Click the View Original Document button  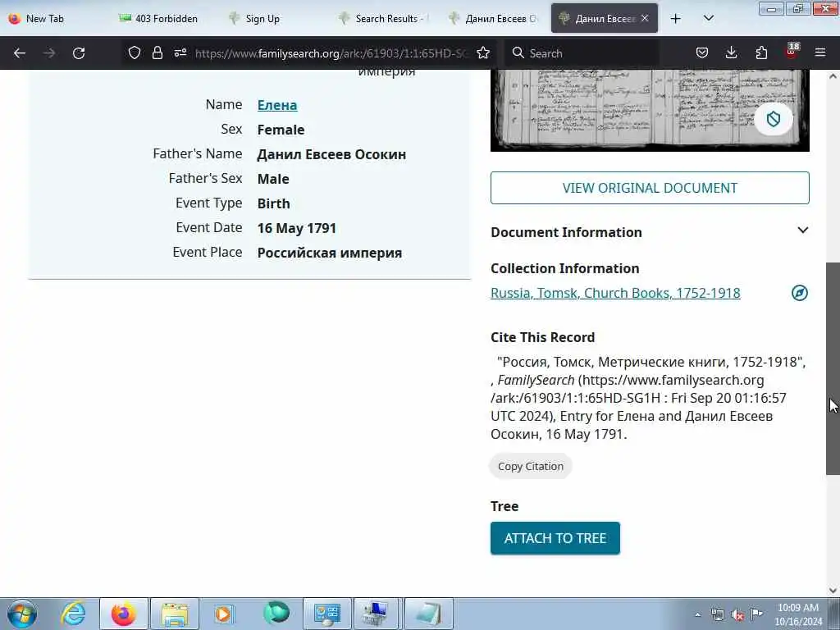click(650, 188)
